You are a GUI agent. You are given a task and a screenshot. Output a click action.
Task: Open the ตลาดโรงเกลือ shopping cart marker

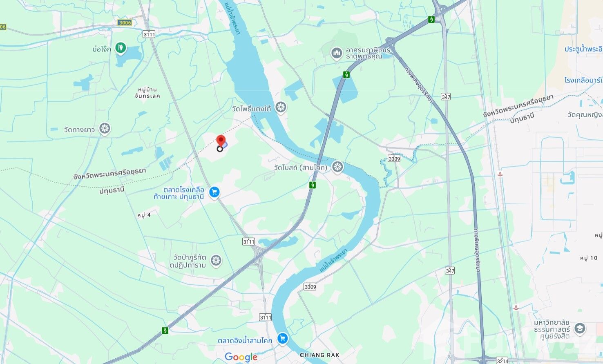tap(214, 192)
